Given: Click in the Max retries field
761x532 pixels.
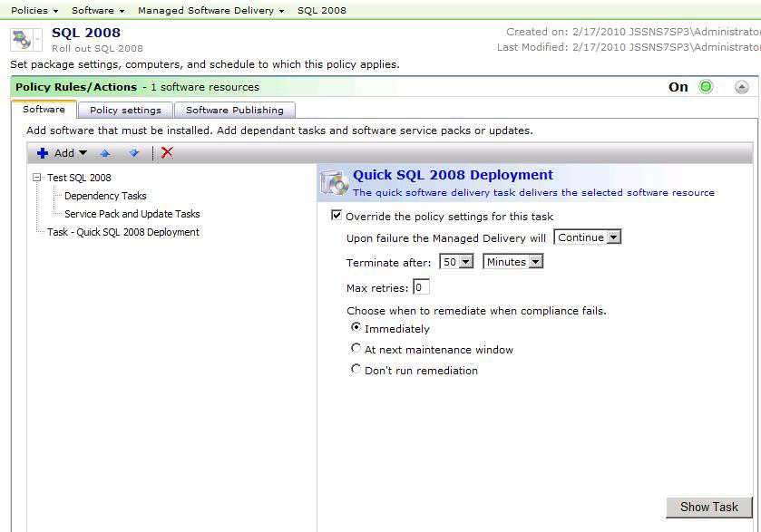Looking at the screenshot, I should tap(421, 287).
